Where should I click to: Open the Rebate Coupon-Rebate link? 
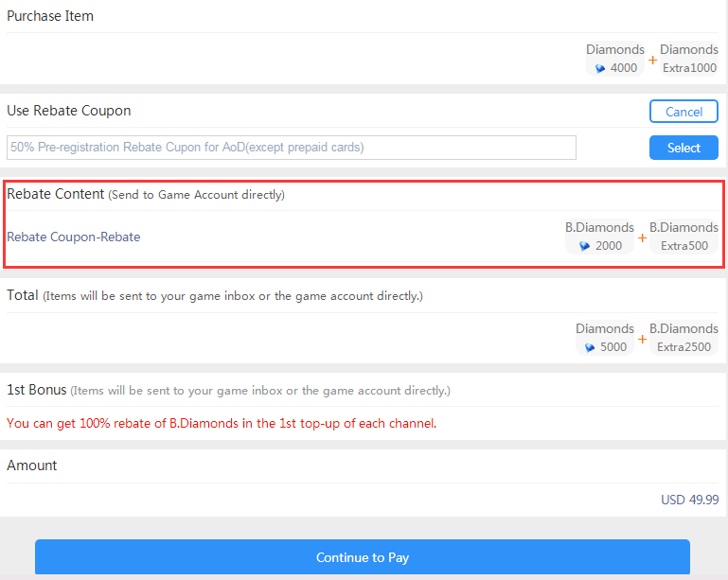(74, 237)
